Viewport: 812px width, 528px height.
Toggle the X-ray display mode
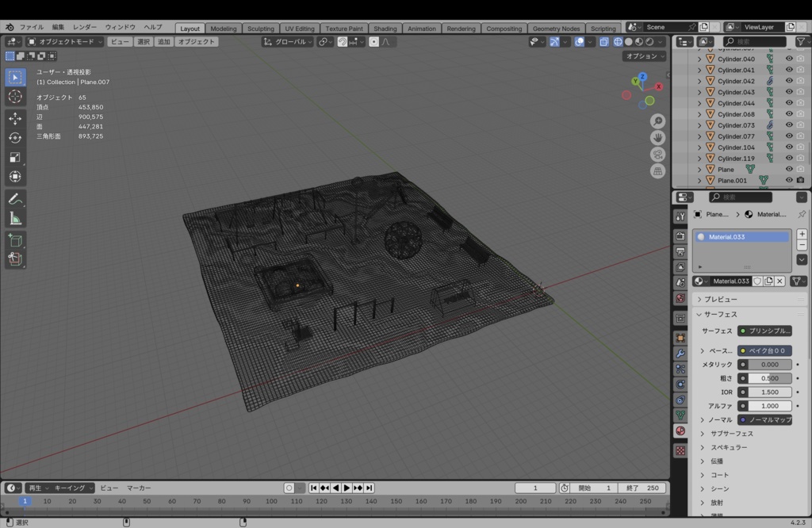(x=603, y=42)
